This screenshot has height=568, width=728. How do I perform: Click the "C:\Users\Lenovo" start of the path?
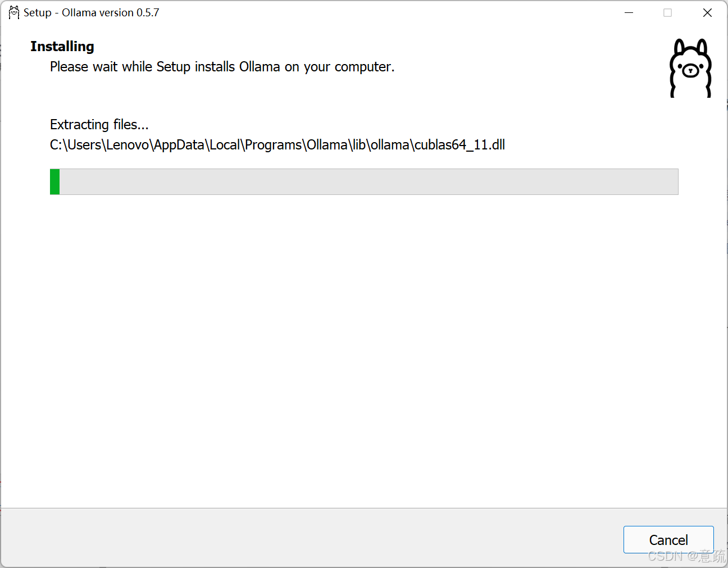pyautogui.click(x=100, y=145)
